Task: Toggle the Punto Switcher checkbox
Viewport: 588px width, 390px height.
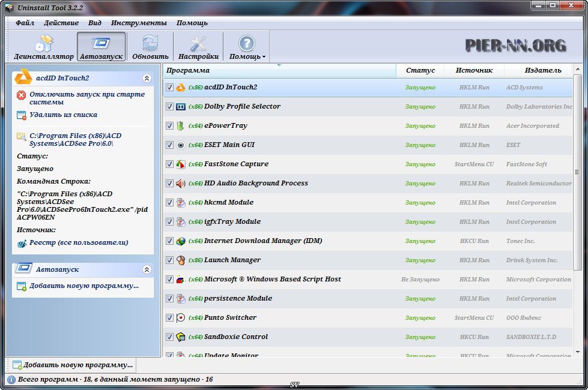Action: [x=169, y=317]
